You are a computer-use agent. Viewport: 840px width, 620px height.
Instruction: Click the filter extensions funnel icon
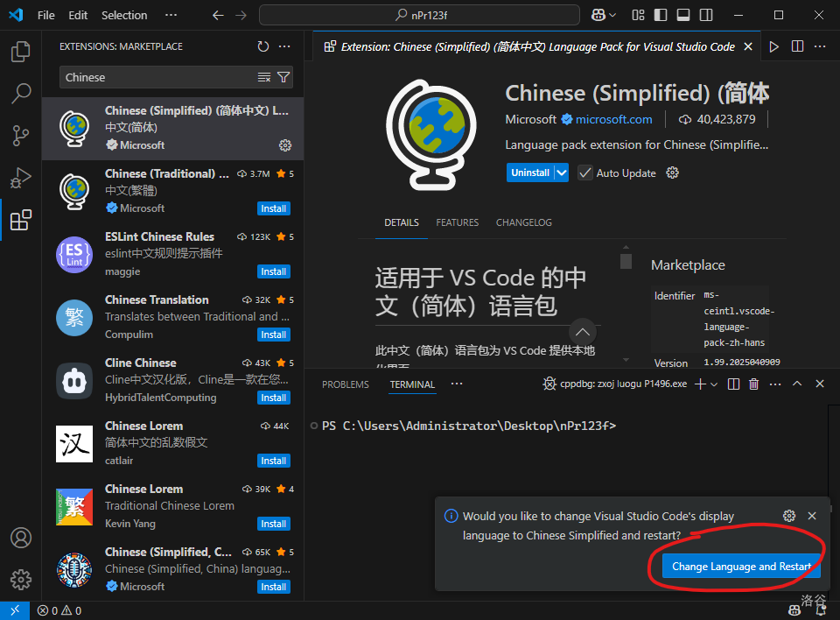pyautogui.click(x=283, y=77)
